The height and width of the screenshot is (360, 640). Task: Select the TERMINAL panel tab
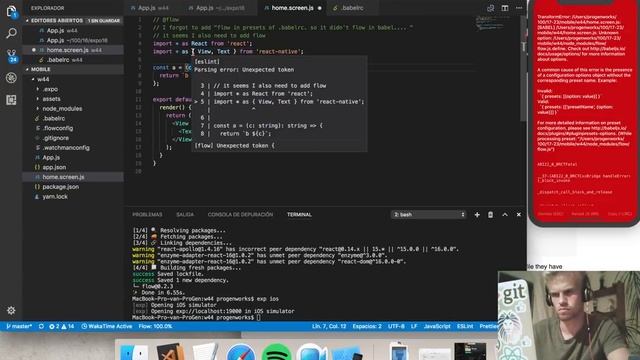coord(299,215)
